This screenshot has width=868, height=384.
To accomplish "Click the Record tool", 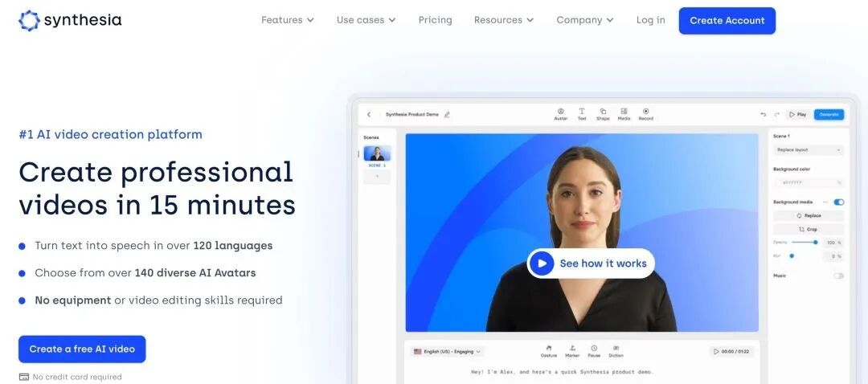I will [645, 115].
